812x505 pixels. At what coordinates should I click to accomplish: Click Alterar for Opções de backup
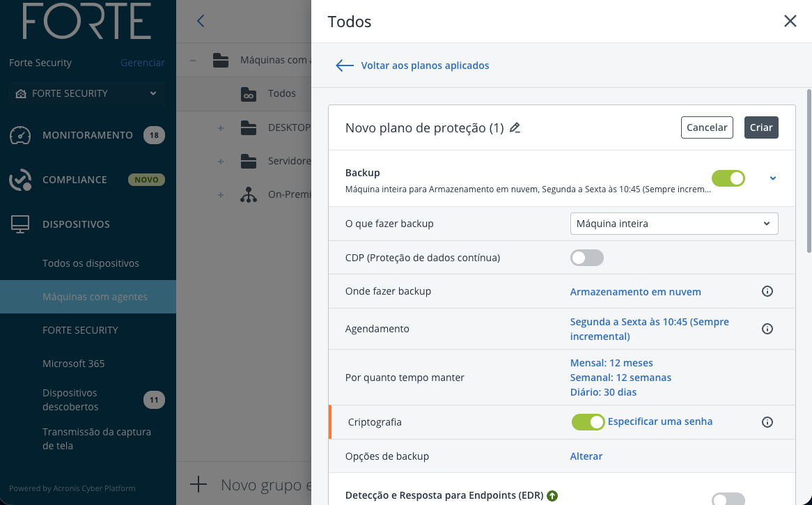[586, 456]
